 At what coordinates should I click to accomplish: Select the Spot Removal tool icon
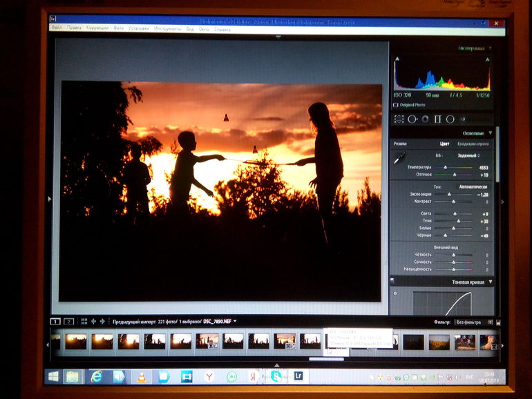click(x=412, y=119)
